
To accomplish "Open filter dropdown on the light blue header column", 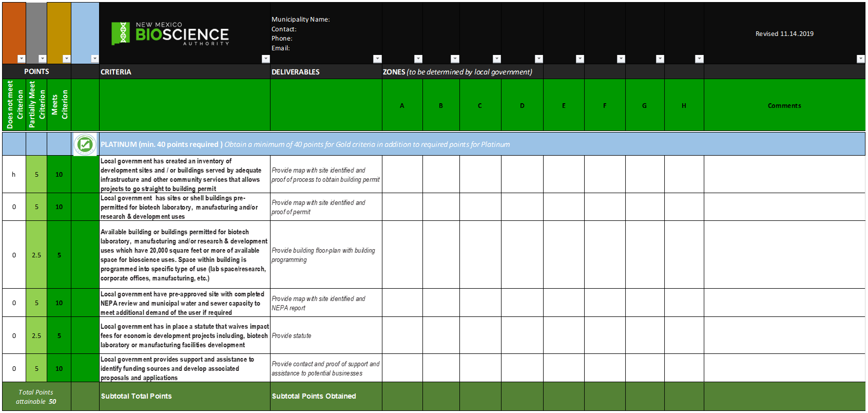I will [x=94, y=59].
